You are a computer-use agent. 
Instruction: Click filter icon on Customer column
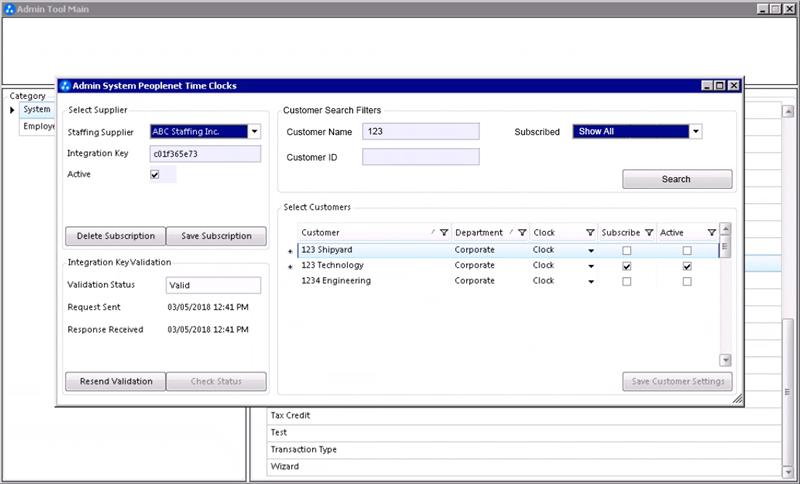click(444, 233)
